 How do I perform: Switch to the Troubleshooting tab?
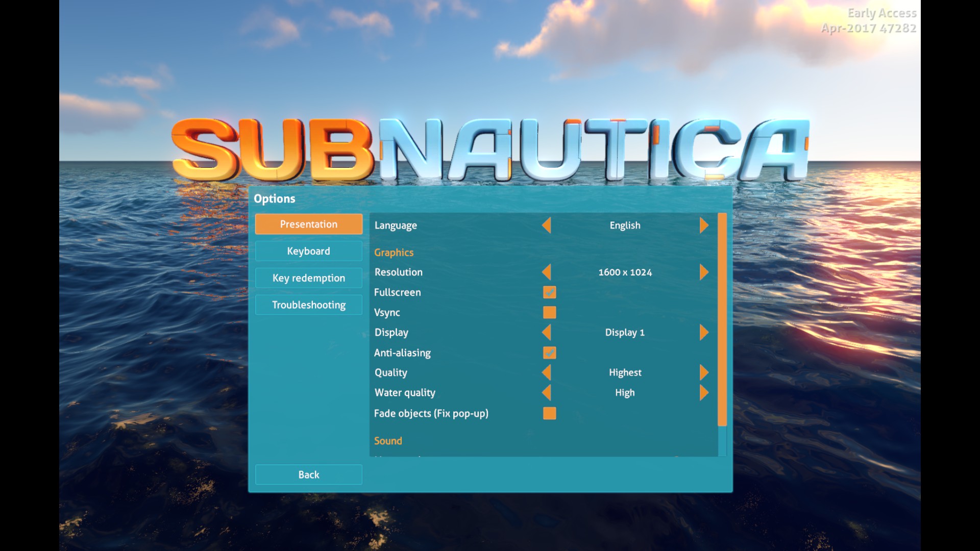pos(308,305)
